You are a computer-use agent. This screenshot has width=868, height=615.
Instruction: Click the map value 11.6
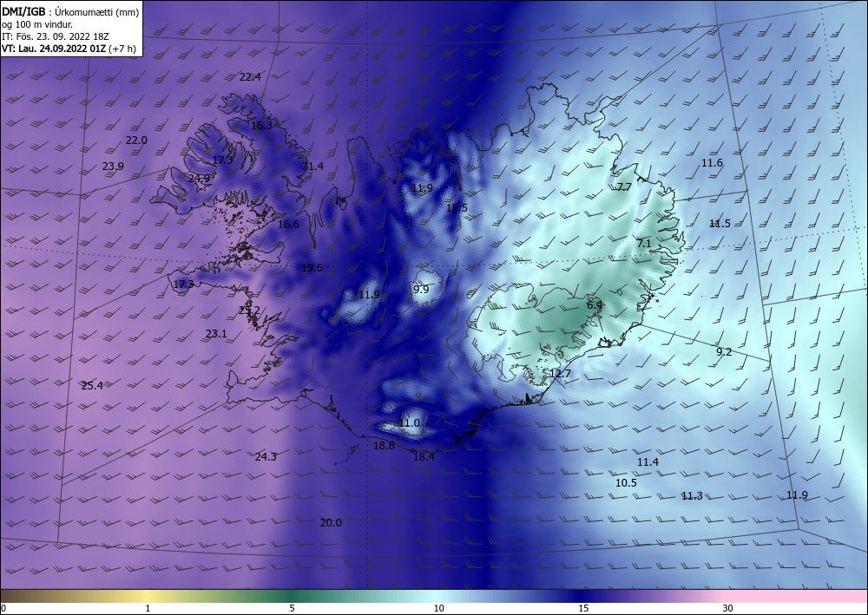coord(712,162)
